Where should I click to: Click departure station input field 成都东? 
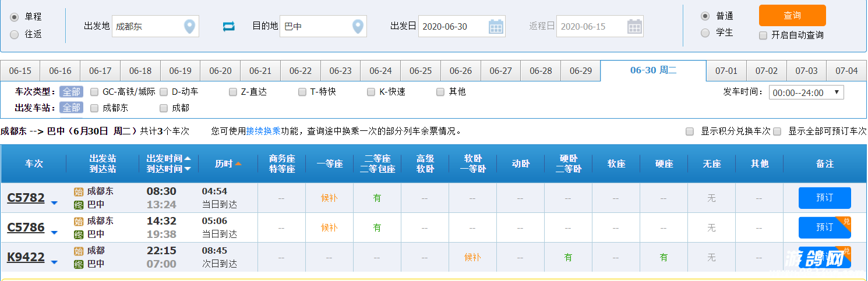tap(156, 26)
